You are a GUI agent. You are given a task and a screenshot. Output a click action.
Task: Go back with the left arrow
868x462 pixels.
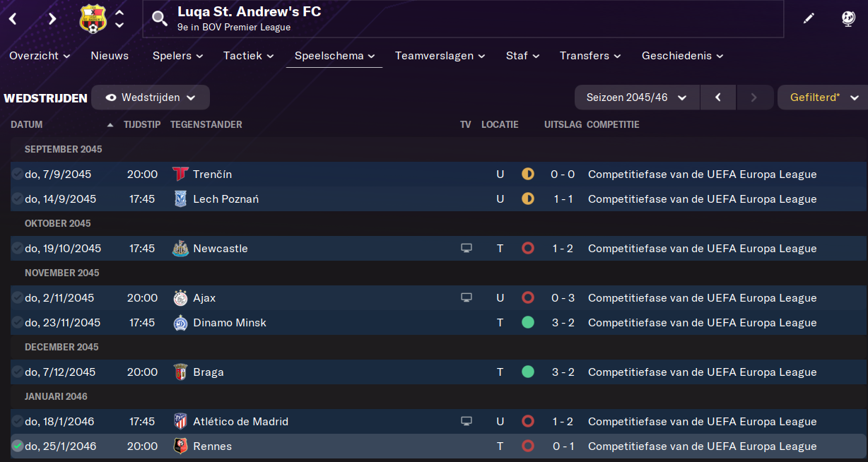click(x=13, y=19)
